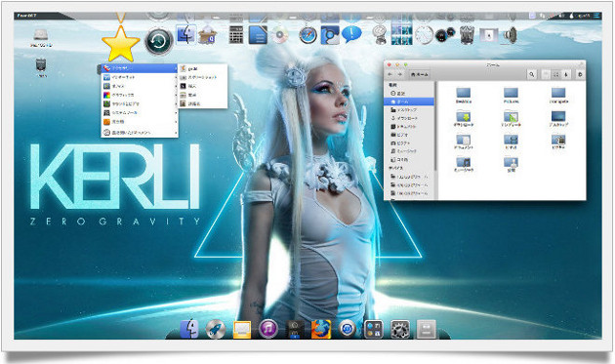Click the analog clock icon in the top dock
The width and height of the screenshot is (615, 364).
click(424, 35)
